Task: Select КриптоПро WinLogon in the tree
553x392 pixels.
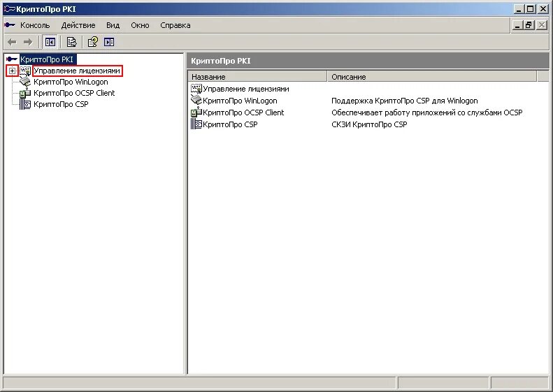Action: click(71, 82)
